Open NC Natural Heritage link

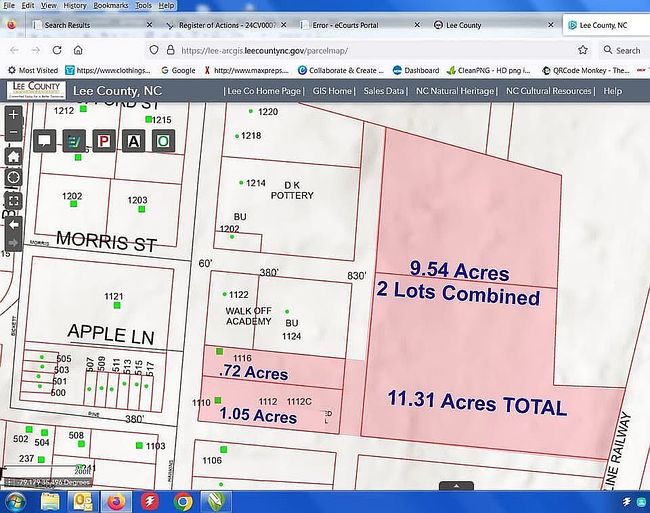pos(455,91)
